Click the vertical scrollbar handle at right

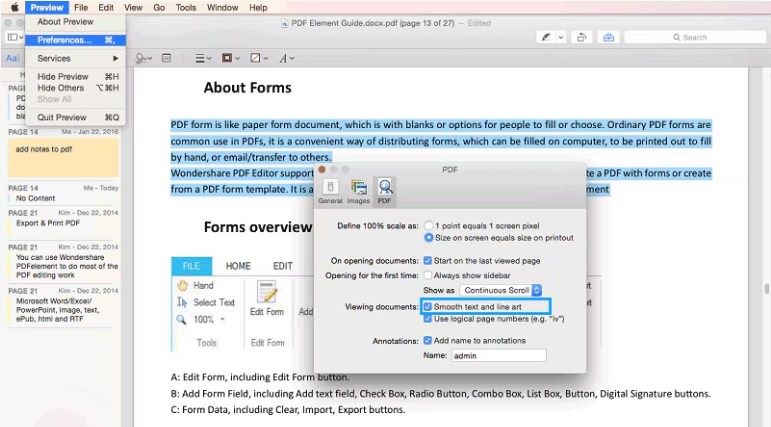[x=766, y=289]
